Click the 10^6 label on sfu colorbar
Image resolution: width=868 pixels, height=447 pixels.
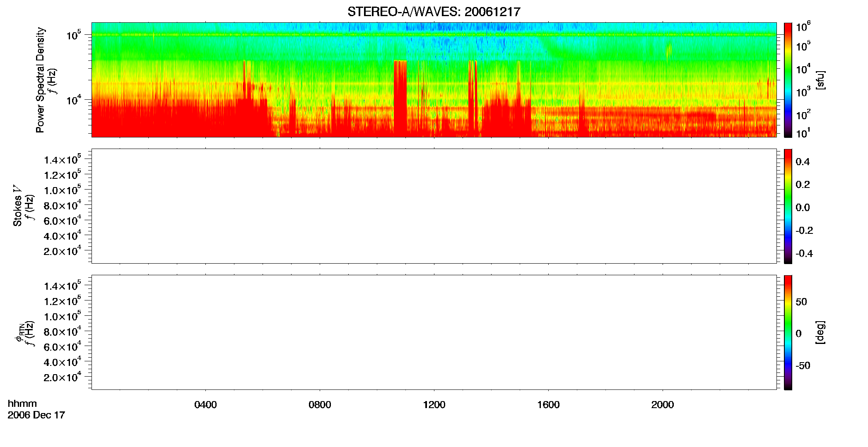tap(803, 26)
